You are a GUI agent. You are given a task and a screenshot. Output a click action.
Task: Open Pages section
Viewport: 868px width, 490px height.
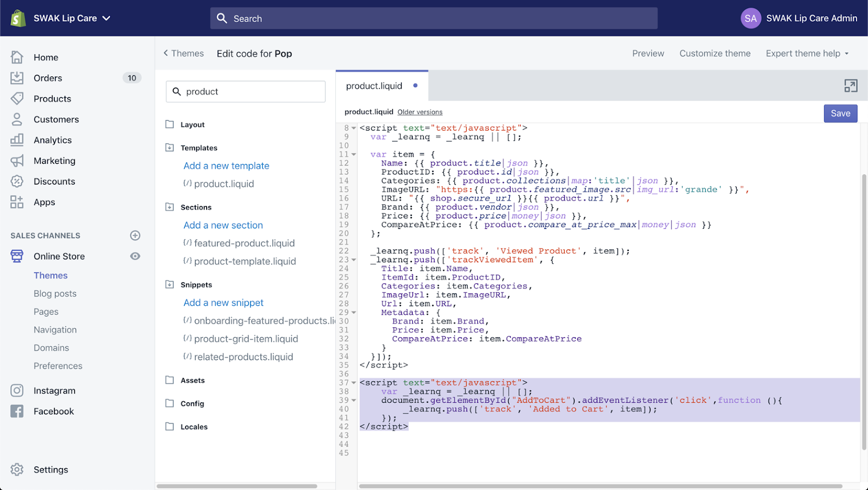(46, 312)
